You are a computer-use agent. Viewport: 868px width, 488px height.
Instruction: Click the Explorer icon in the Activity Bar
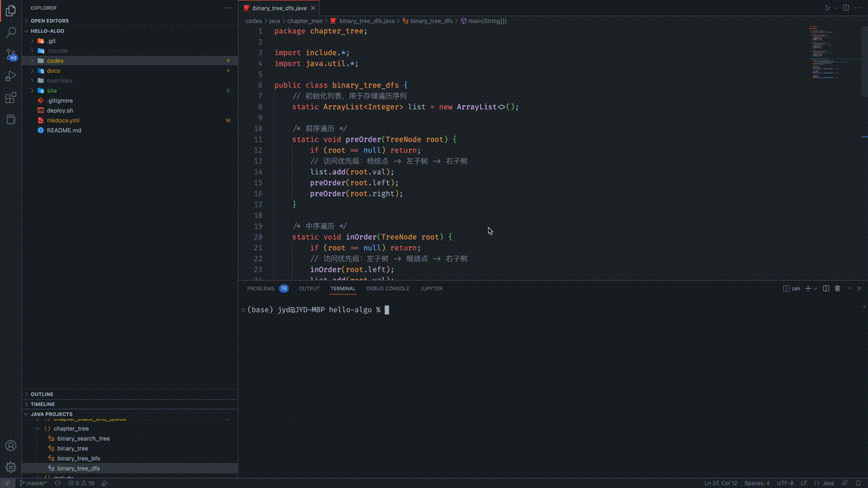[x=11, y=10]
